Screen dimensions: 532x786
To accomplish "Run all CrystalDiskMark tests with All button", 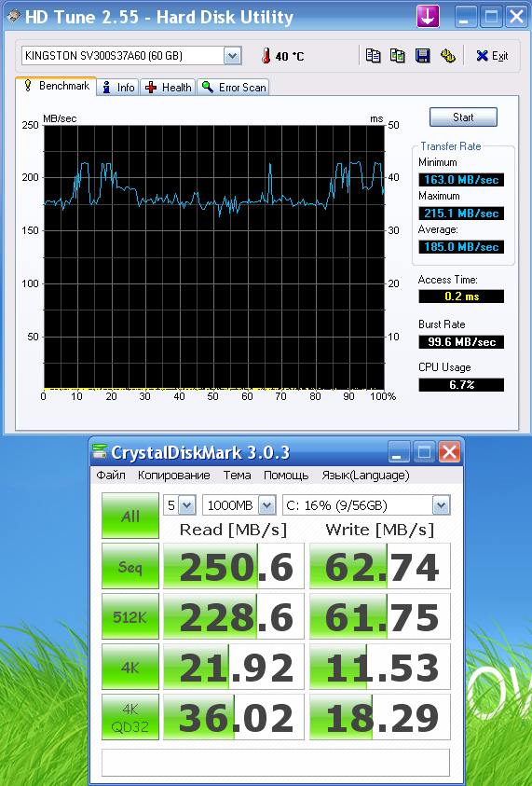I will click(130, 516).
